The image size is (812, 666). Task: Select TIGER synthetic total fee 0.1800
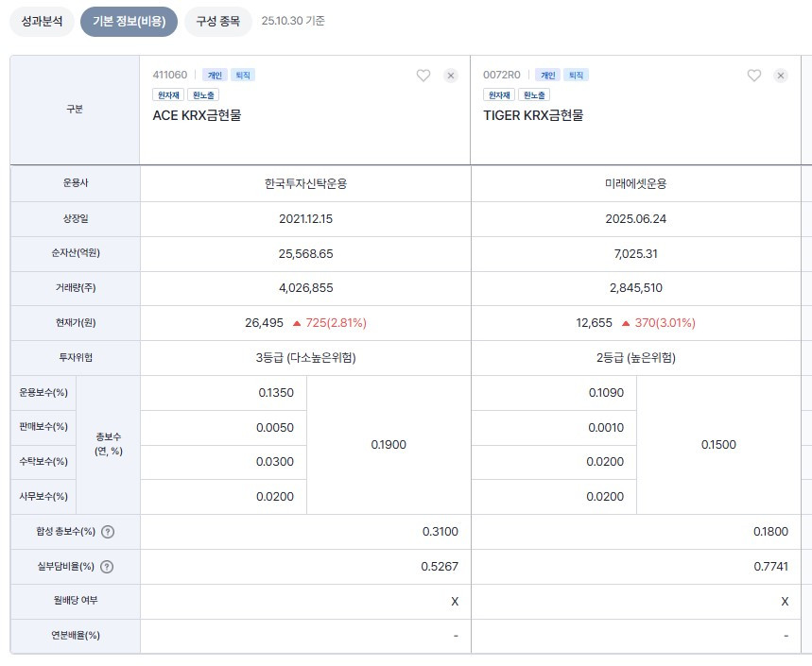[770, 532]
